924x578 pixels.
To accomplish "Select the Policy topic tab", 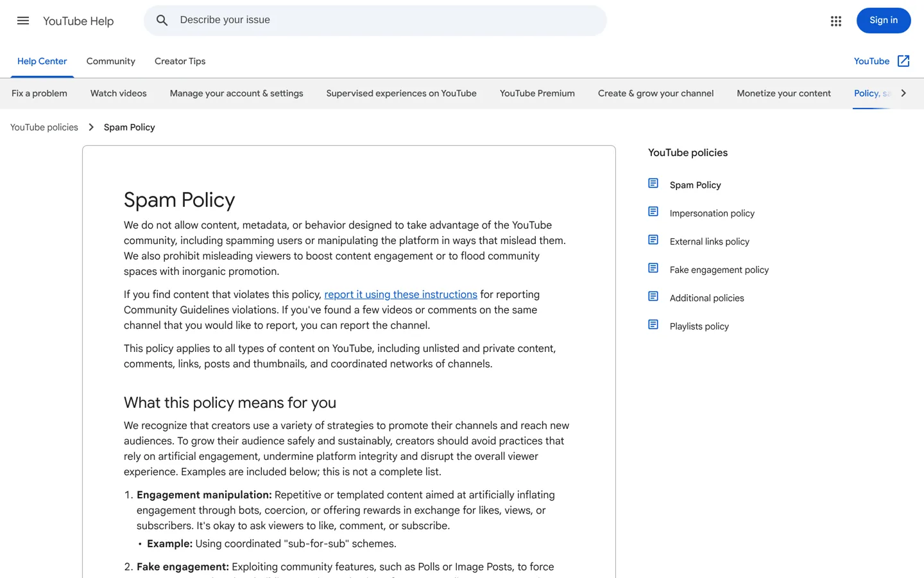I will point(872,93).
